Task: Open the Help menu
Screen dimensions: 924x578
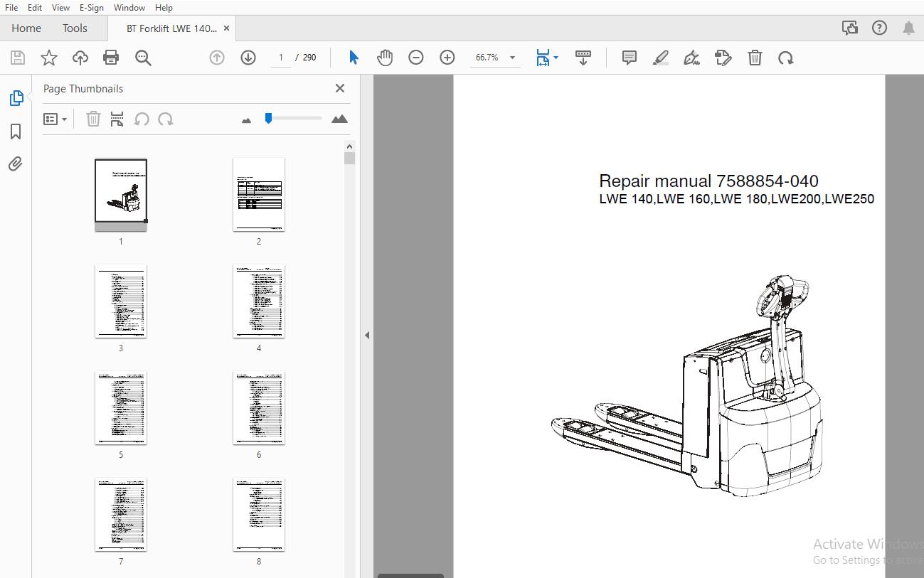Action: (164, 8)
